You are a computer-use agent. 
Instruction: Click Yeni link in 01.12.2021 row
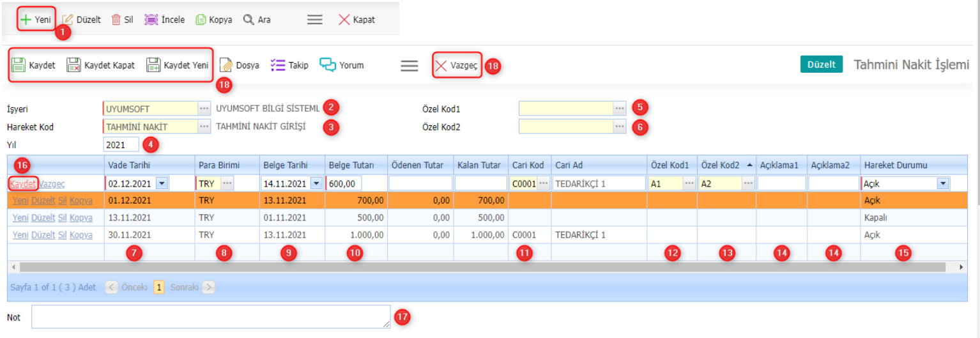point(20,201)
